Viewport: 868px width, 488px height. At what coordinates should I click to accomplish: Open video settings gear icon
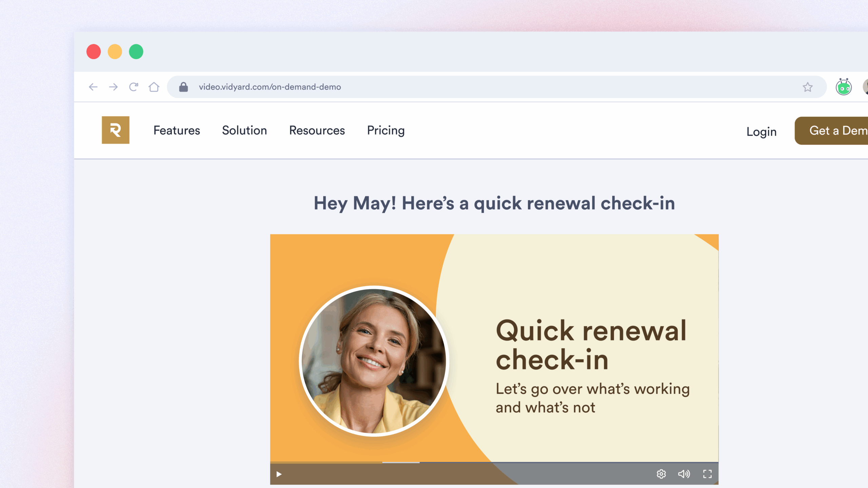661,474
